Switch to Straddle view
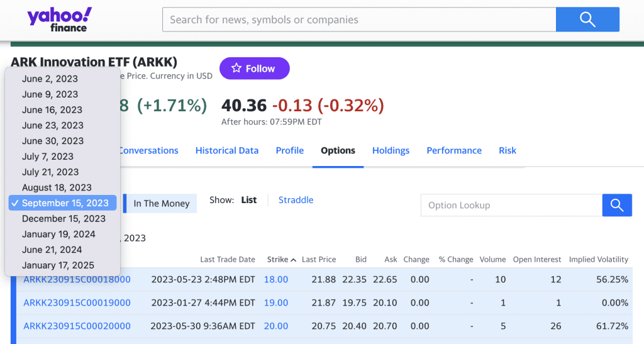This screenshot has width=644, height=344. [x=296, y=200]
